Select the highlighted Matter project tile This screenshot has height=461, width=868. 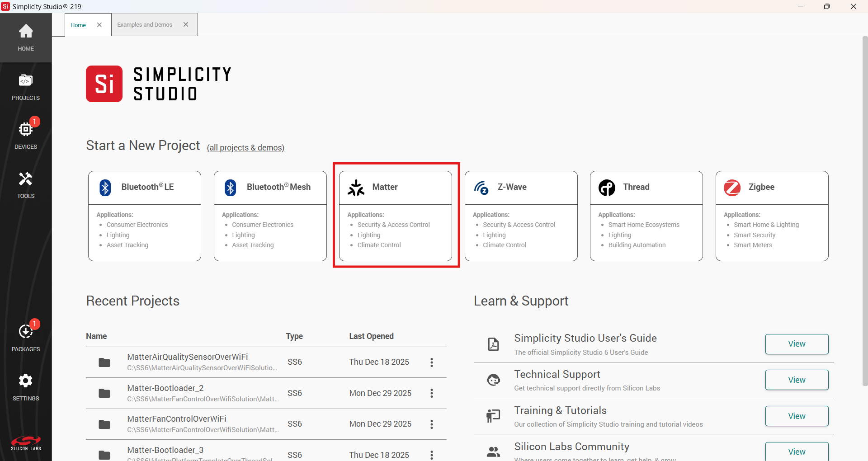click(396, 216)
